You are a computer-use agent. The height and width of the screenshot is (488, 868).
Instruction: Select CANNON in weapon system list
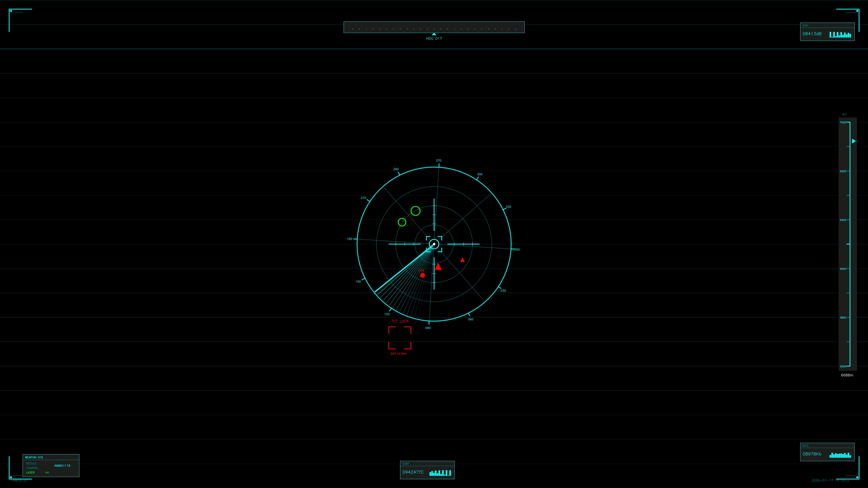(32, 468)
